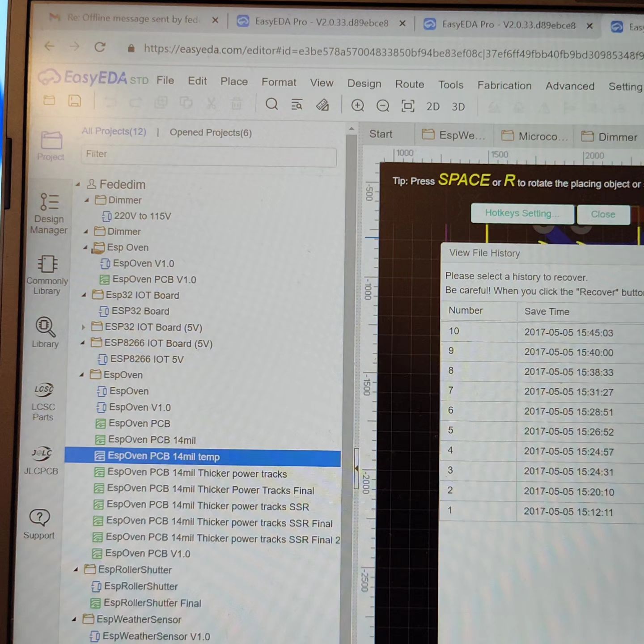The image size is (644, 644).
Task: Collapse the Esp Oven folder
Action: tap(85, 247)
